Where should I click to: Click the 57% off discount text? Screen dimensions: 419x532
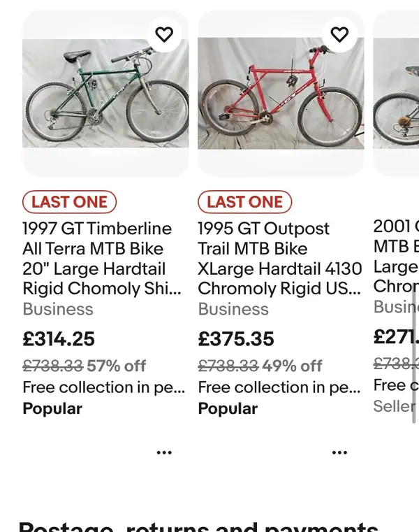117,366
